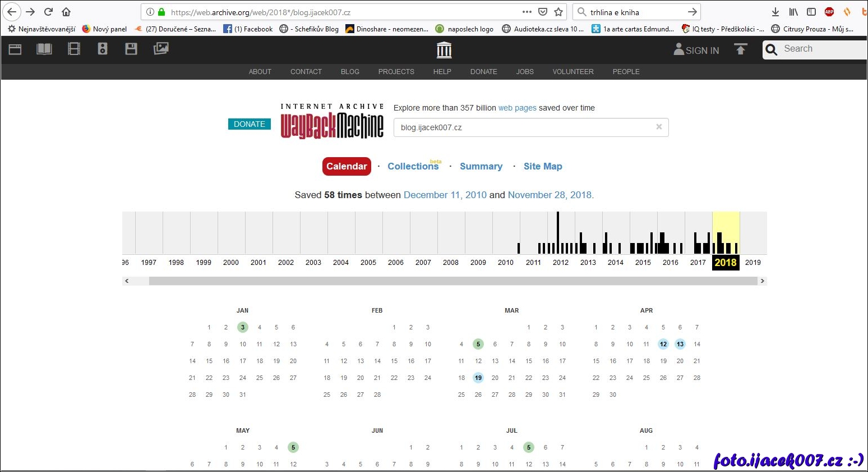Open the browser page actions three-dot menu
868x472 pixels.
click(x=527, y=12)
